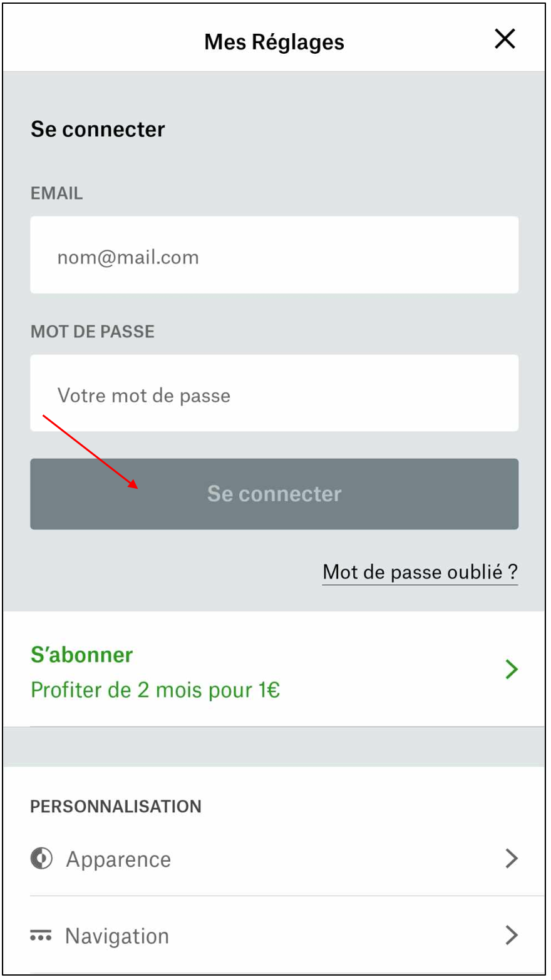Screen dimensions: 551x980
Task: Open the Apparence settings entry
Action: tap(274, 858)
